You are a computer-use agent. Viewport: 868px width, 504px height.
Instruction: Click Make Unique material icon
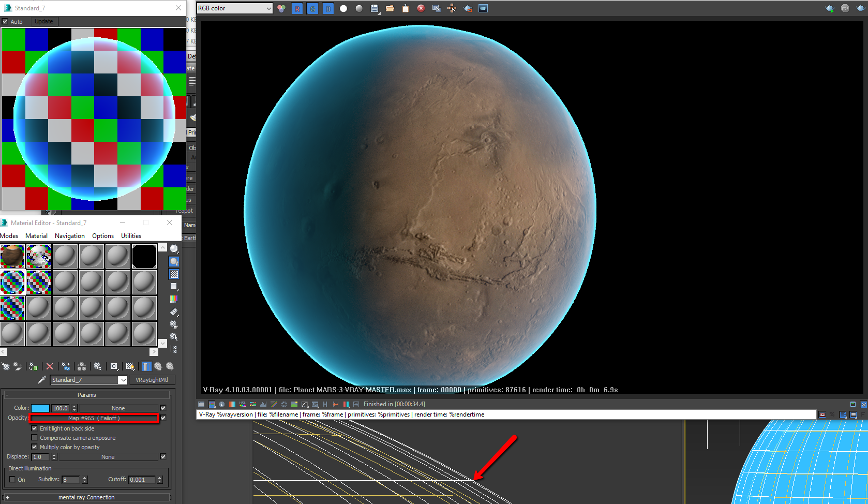coord(82,366)
